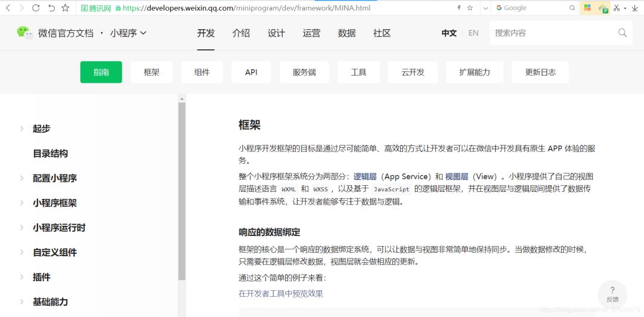This screenshot has height=317, width=644.
Task: Click the browser address bar URL
Action: pyautogui.click(x=246, y=8)
